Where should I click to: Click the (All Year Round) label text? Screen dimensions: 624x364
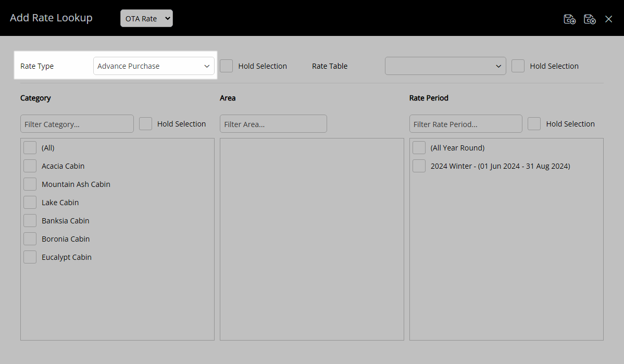click(x=458, y=147)
